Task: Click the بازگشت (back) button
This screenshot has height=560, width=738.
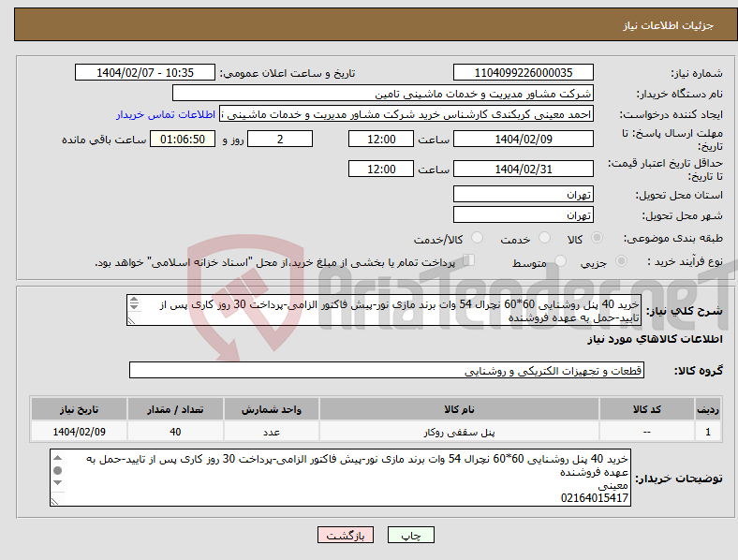Action: pos(346,535)
